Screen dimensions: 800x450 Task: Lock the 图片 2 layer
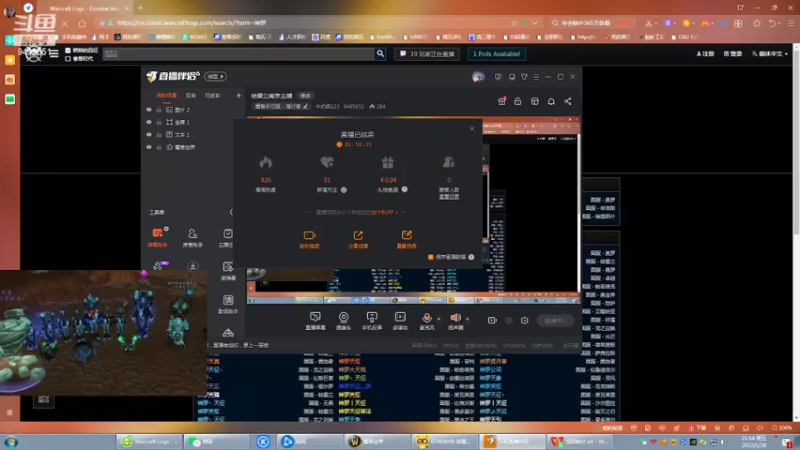point(159,110)
